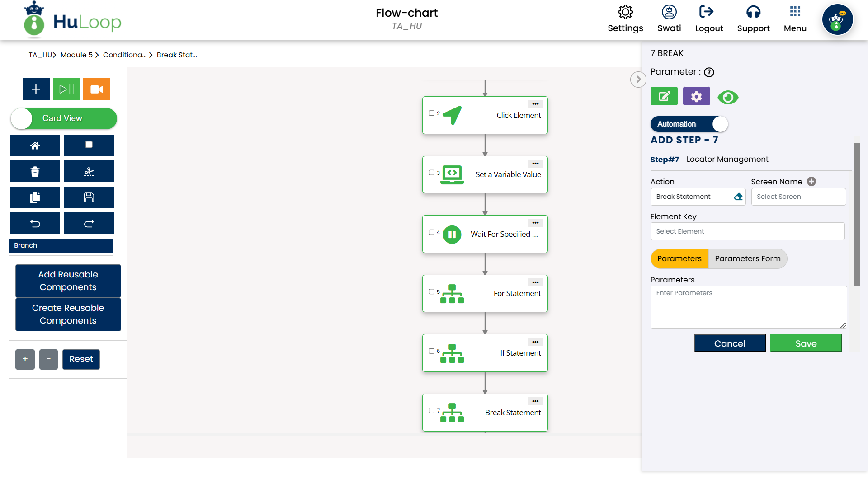Click the trash delete icon in left toolbar
Viewport: 868px width, 488px height.
[x=35, y=172]
